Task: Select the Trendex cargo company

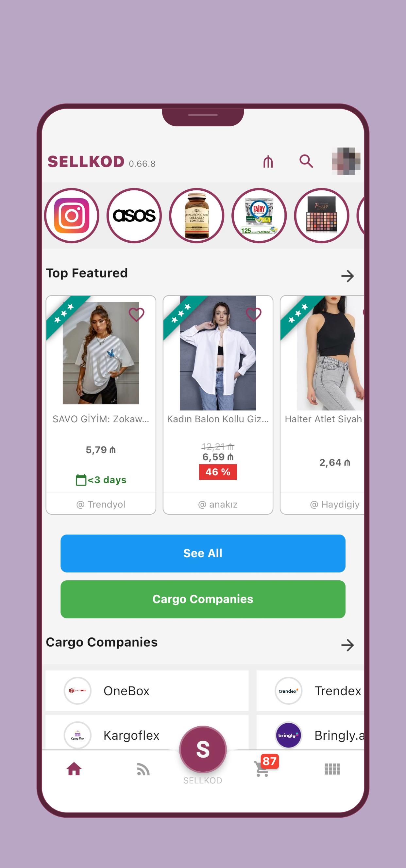Action: [x=310, y=691]
